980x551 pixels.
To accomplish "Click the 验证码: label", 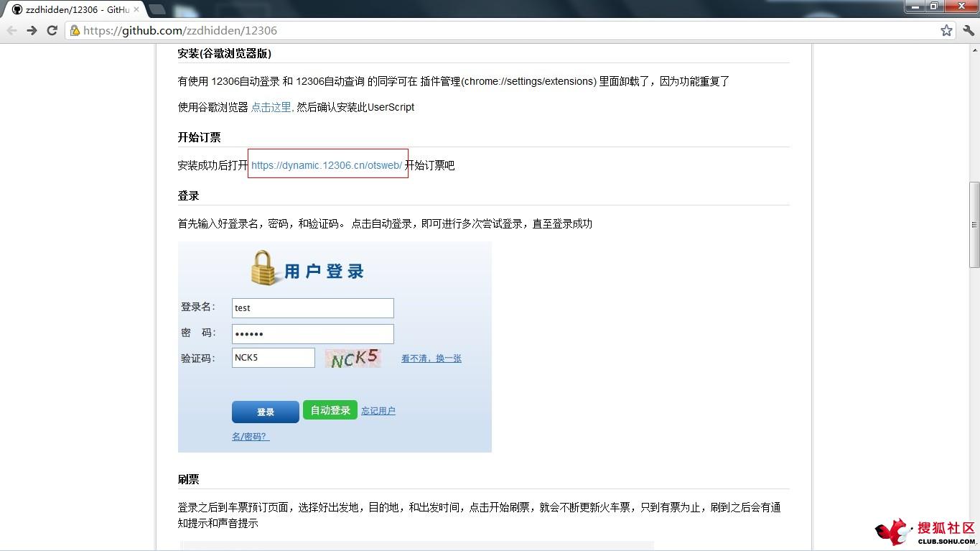I will coord(198,358).
